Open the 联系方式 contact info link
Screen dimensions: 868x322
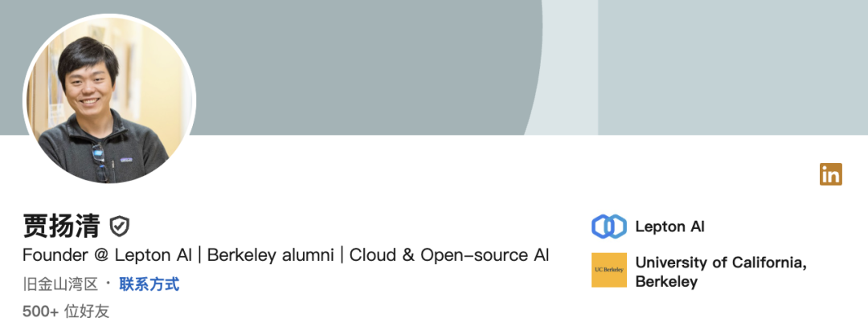pyautogui.click(x=149, y=285)
